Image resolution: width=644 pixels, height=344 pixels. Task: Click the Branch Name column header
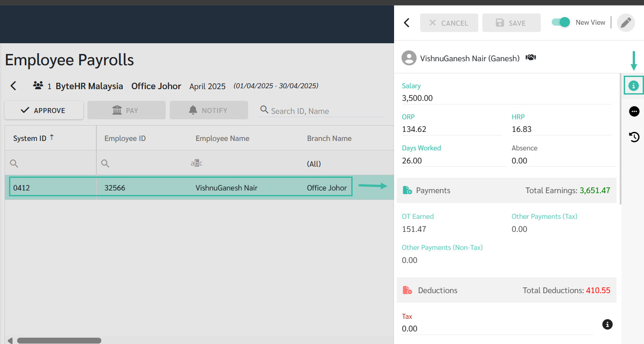[329, 138]
